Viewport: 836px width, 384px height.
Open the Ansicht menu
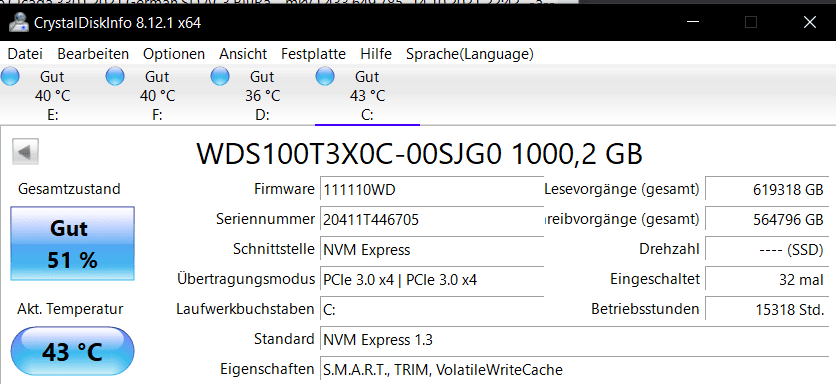pyautogui.click(x=243, y=54)
